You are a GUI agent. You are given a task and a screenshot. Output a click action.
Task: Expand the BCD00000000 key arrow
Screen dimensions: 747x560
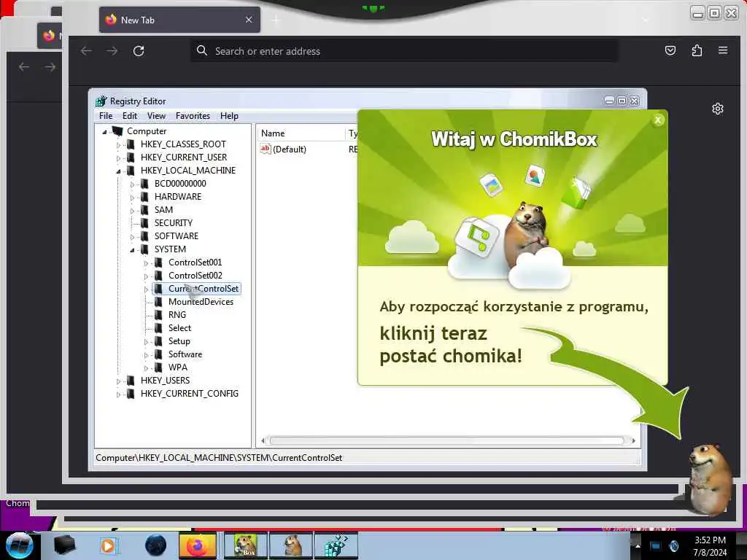tap(132, 184)
